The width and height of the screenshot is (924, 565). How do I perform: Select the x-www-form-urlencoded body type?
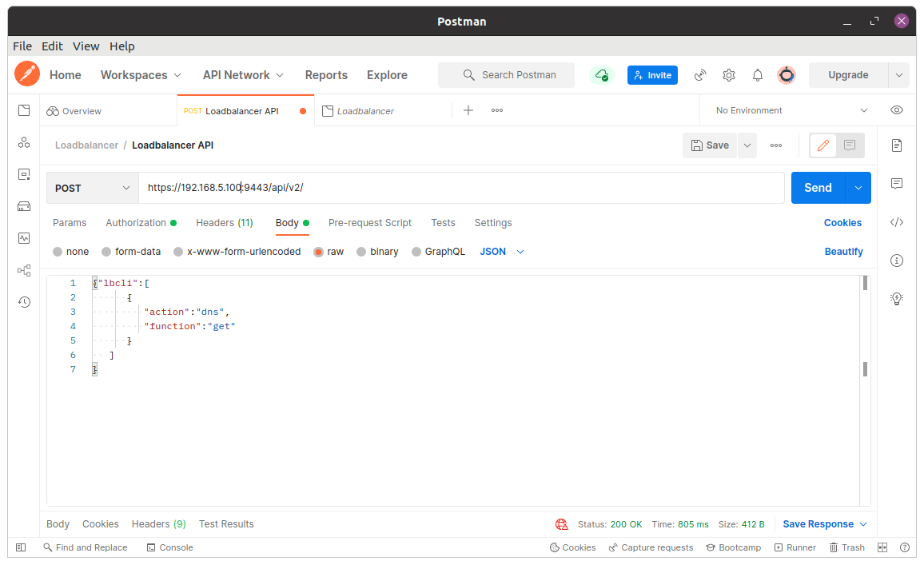point(178,252)
